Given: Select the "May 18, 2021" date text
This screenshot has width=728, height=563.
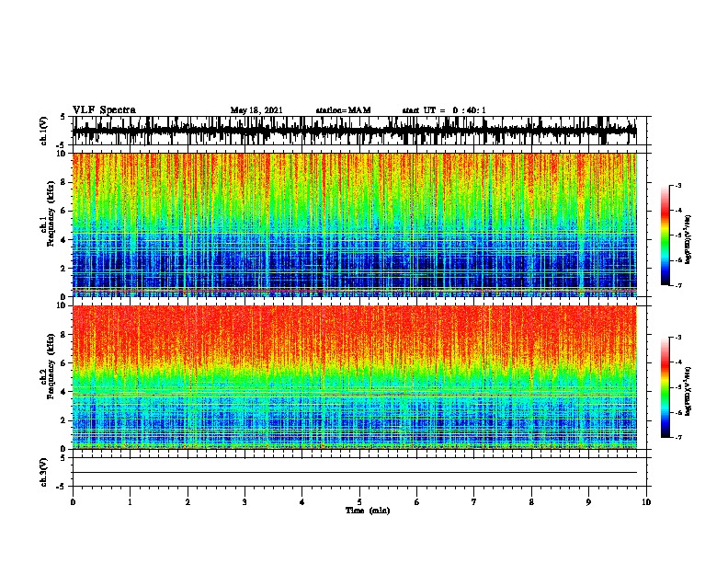Looking at the screenshot, I should click(x=256, y=110).
